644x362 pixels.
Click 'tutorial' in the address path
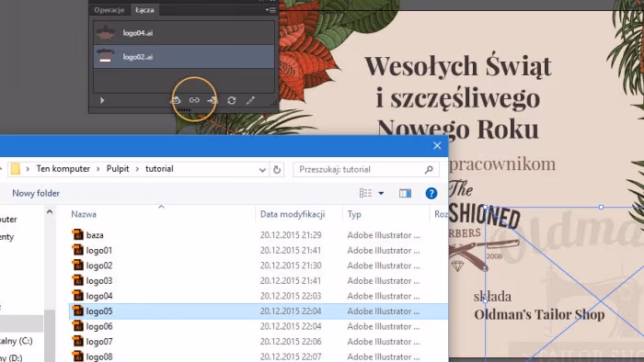coord(159,169)
